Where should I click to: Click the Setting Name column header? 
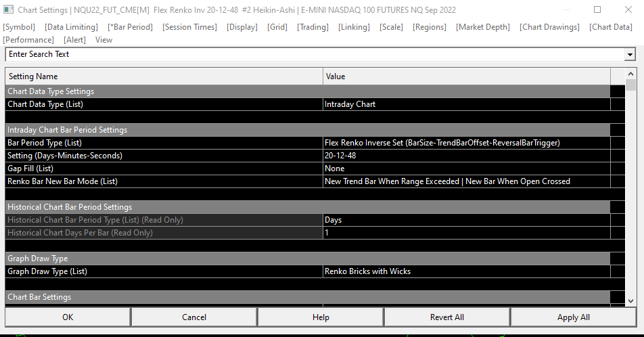[164, 76]
